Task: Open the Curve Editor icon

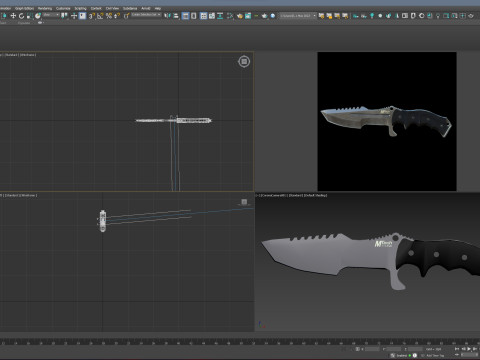Action: click(212, 16)
